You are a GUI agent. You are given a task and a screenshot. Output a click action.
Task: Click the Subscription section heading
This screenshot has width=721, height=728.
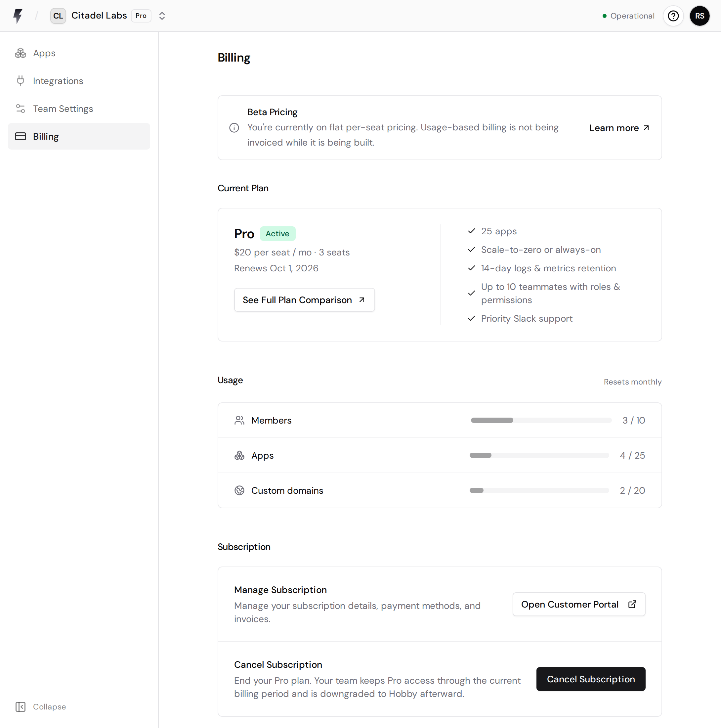244,547
